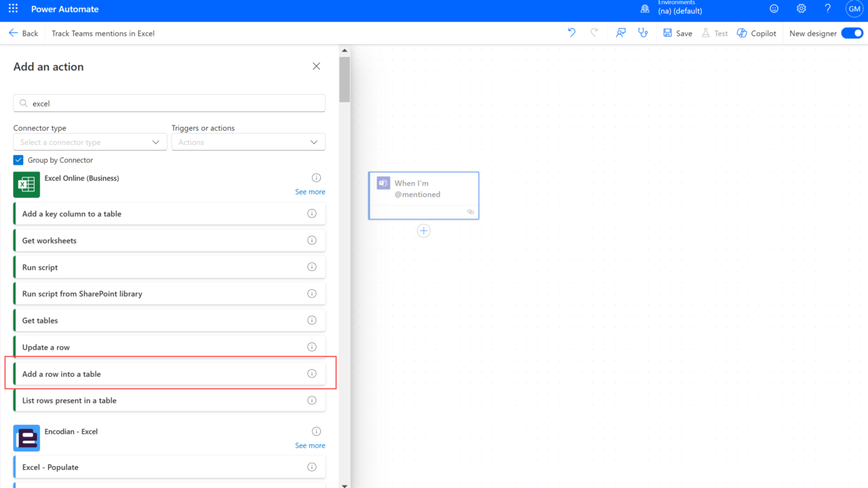Open the GM account avatar

854,9
